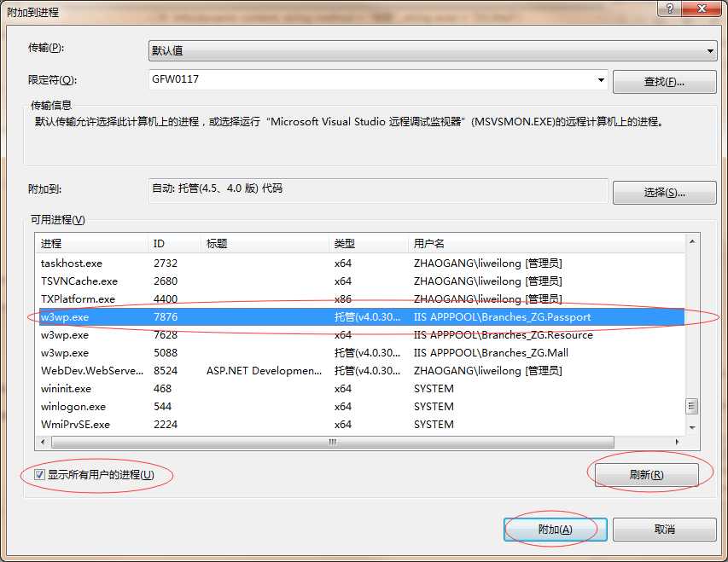The width and height of the screenshot is (728, 562).
Task: Select the TXPlatform.exe process row
Action: point(361,298)
